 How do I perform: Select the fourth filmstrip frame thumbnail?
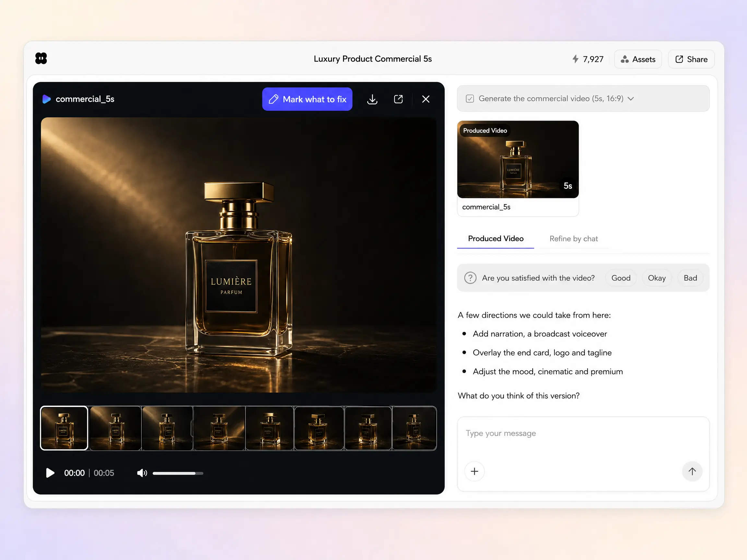pos(219,428)
